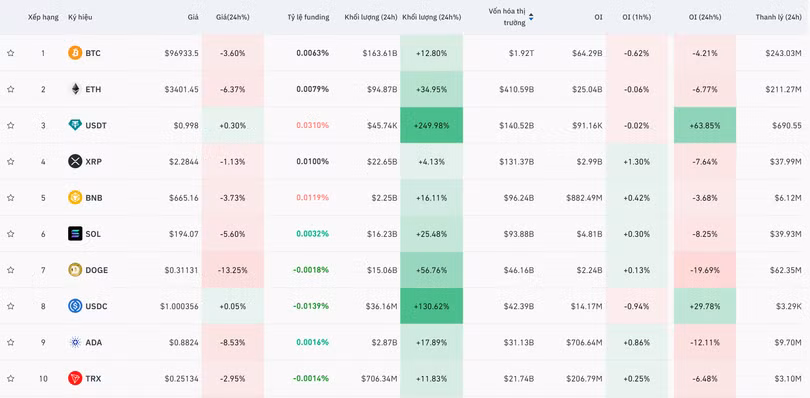
Task: Sort by the Giá column header
Action: 193,17
